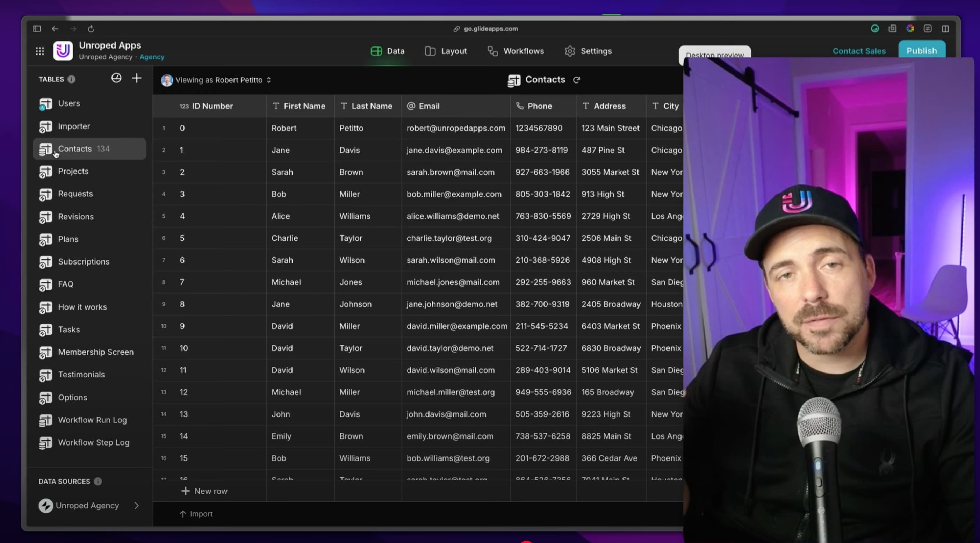Screen dimensions: 980x543
Task: Switch to the Layout tab
Action: click(446, 51)
